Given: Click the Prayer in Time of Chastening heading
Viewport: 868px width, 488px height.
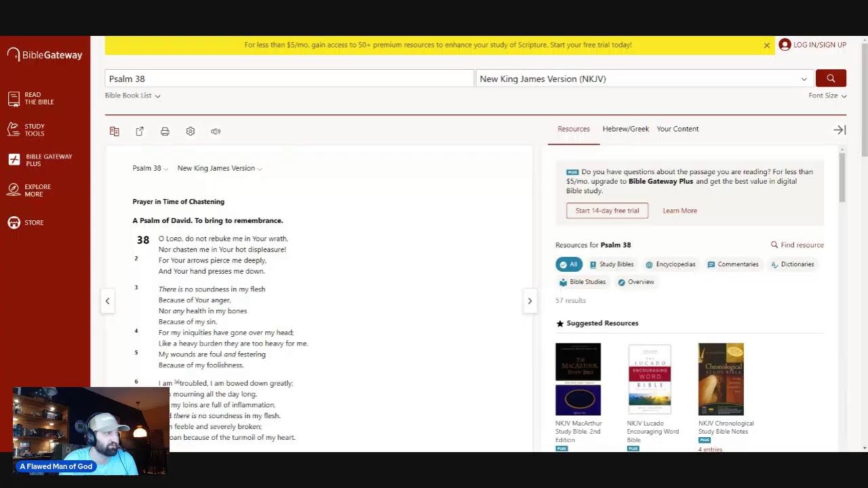Looking at the screenshot, I should (178, 201).
